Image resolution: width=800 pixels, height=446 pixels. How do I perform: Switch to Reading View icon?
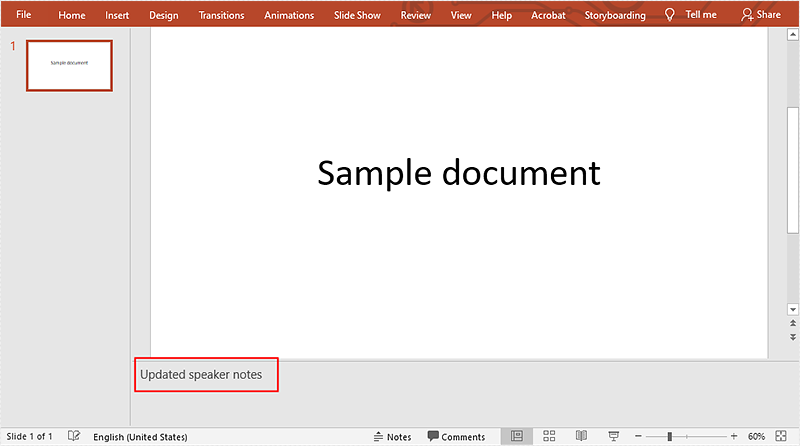coord(581,436)
